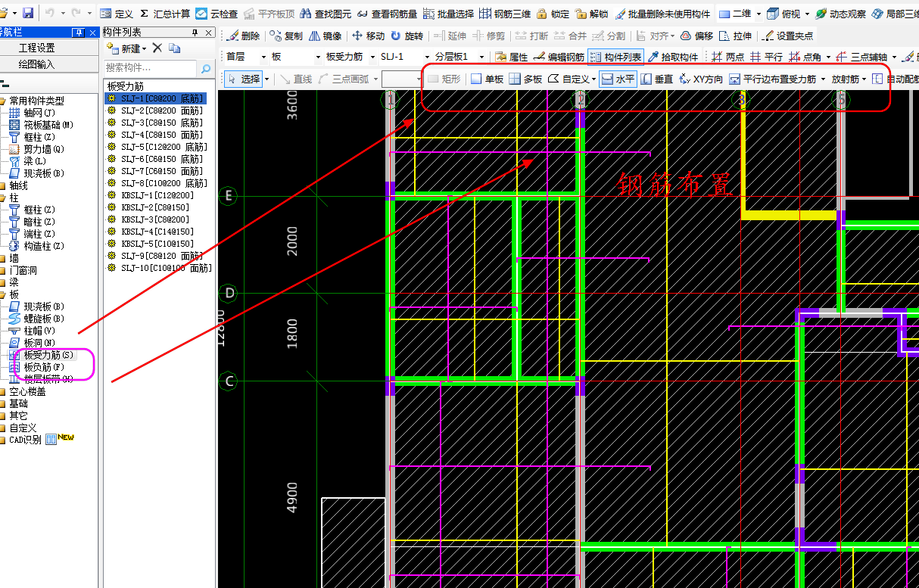Click the 锁定 lock icon
The image size is (919, 588).
[553, 14]
